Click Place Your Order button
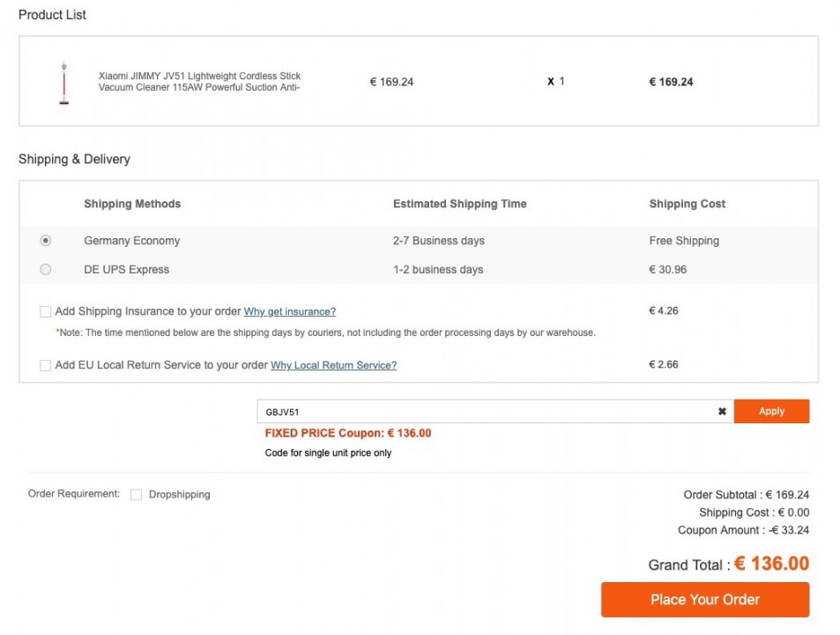 pyautogui.click(x=705, y=600)
